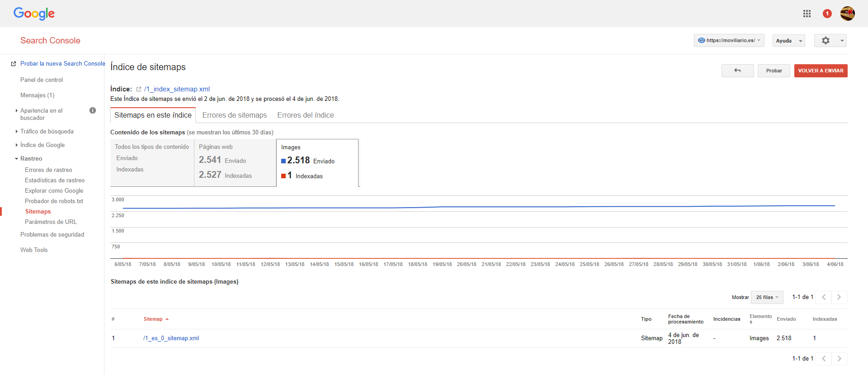Go to previous page of sitemap table
This screenshot has height=380, width=868.
[824, 297]
